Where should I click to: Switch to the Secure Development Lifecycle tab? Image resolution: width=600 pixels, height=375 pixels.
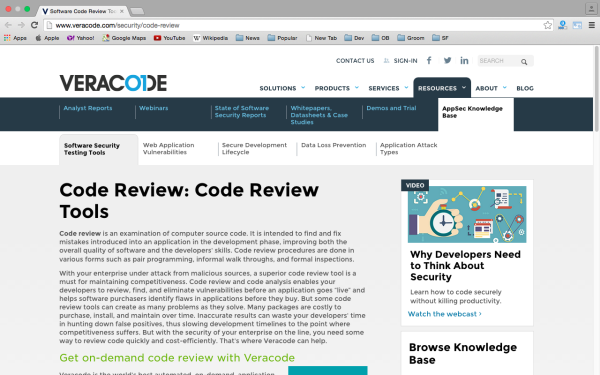pos(254,148)
